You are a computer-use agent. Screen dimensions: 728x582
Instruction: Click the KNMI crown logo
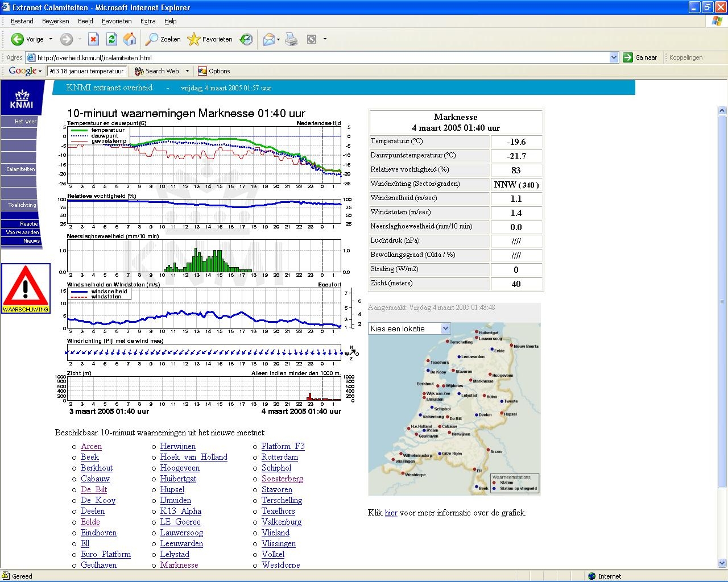pyautogui.click(x=22, y=99)
